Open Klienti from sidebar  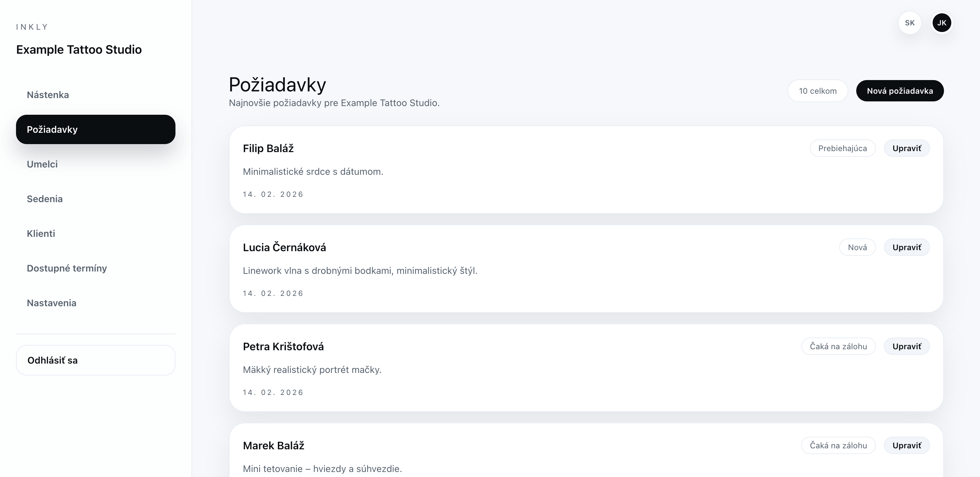click(x=41, y=233)
